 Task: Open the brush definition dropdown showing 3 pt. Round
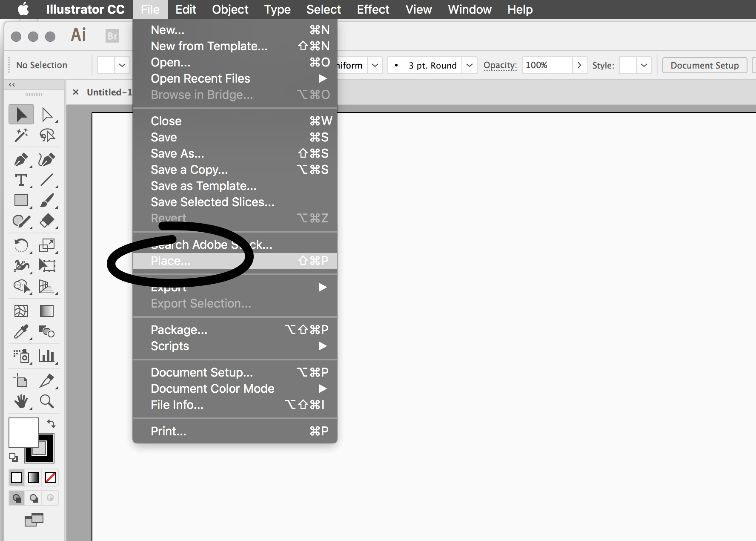[469, 65]
